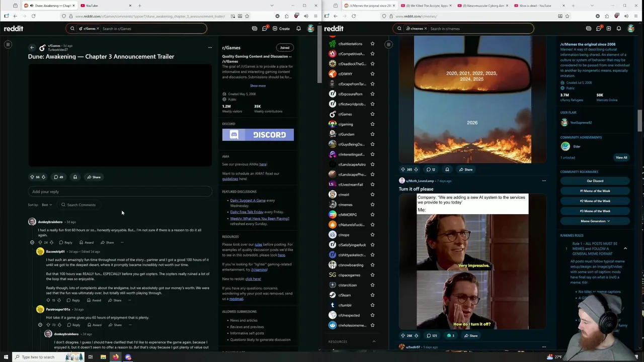This screenshot has width=644, height=362.
Task: Collapse Paratrooper101x's comment thread
Action: click(x=40, y=325)
